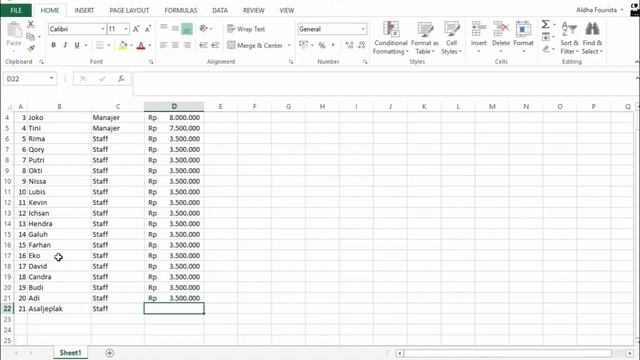Image resolution: width=640 pixels, height=360 pixels.
Task: Click Clear eraser icon
Action: pyautogui.click(x=546, y=49)
